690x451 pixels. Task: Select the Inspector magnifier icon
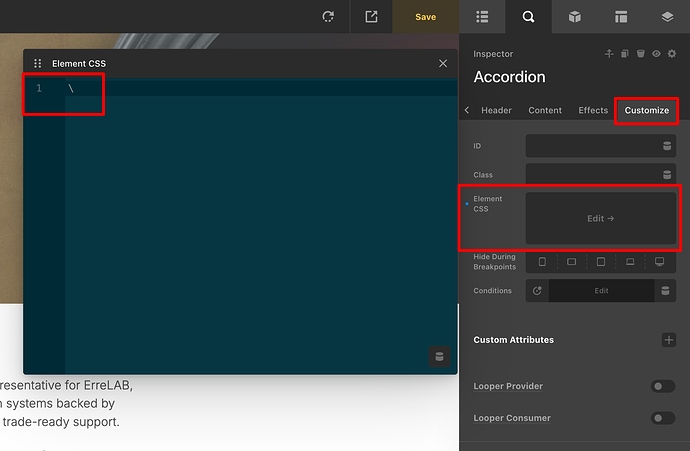(x=528, y=17)
